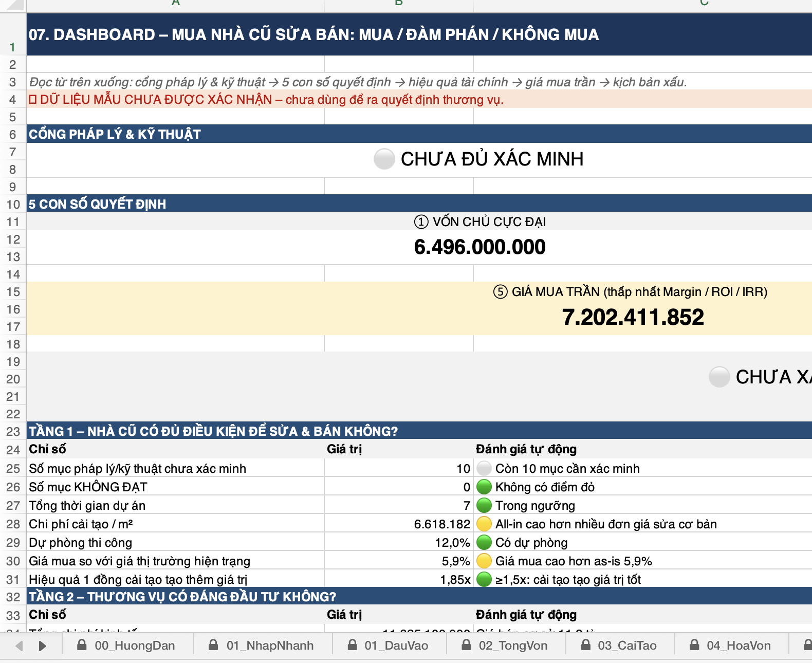Click the lock icon on 01_DauVao tab

coord(353,644)
